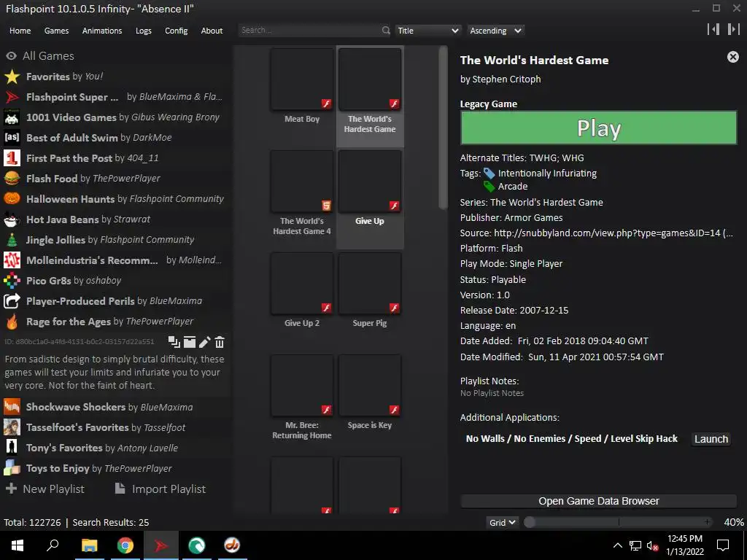The width and height of the screenshot is (747, 560).
Task: Click the Pico Gr8s colorful icon
Action: 12,281
